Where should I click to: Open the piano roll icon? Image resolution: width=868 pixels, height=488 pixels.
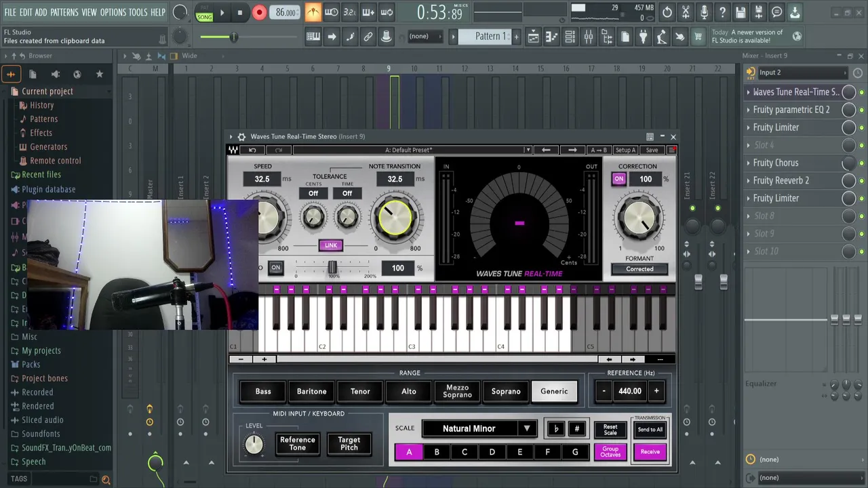coord(552,37)
